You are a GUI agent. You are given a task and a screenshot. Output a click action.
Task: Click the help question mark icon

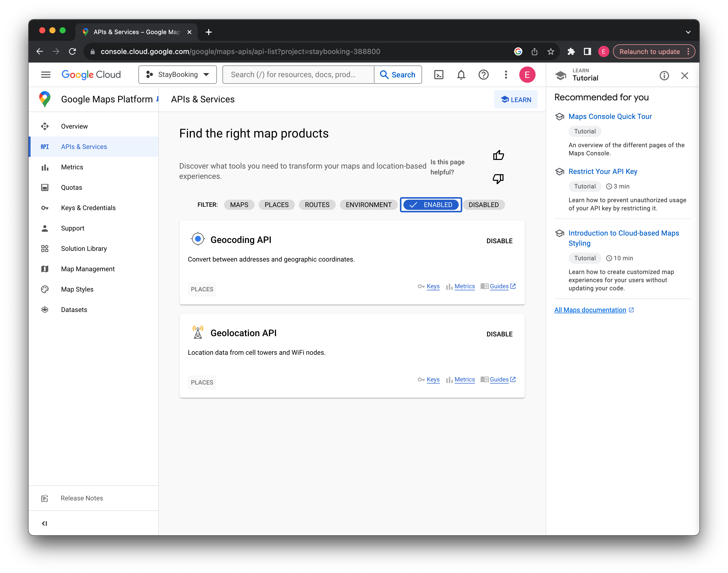(483, 74)
